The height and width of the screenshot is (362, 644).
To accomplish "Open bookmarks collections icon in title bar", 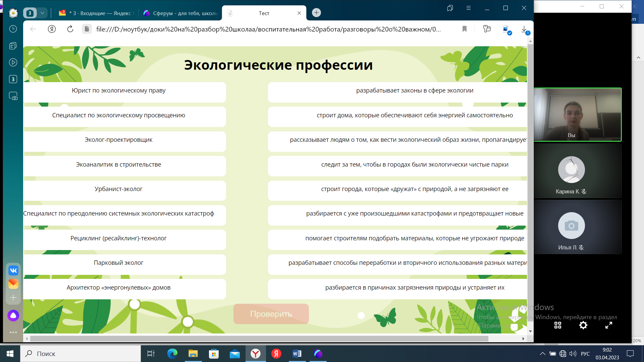I will click(x=450, y=8).
